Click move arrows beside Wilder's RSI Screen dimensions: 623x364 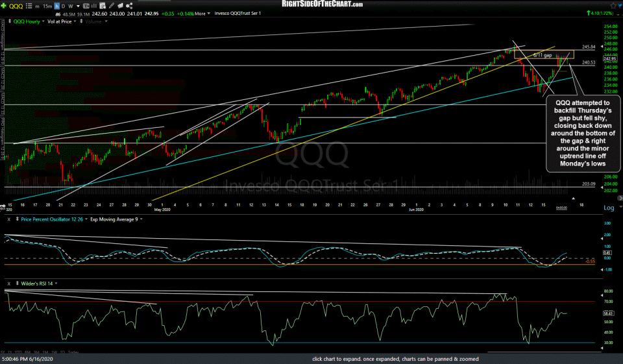[x=17, y=284]
